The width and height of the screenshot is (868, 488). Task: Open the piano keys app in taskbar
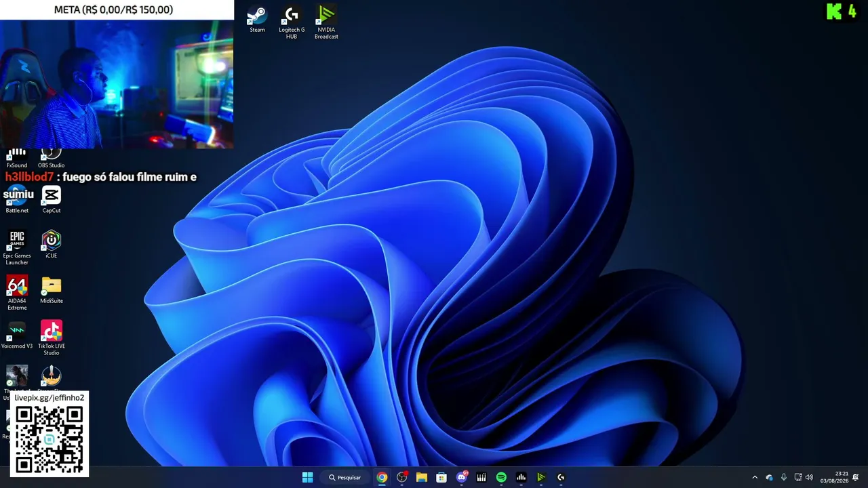[481, 477]
